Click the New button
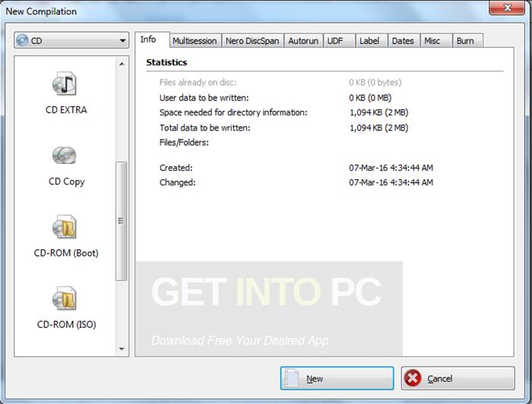 337,378
